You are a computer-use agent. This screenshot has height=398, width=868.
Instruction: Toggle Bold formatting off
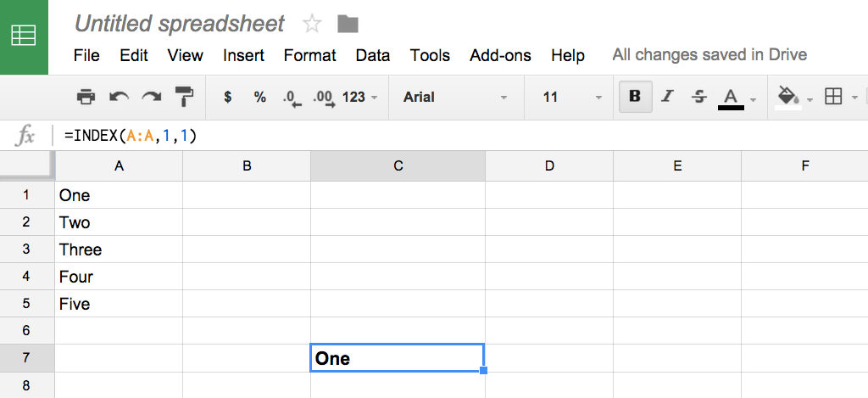pyautogui.click(x=635, y=97)
